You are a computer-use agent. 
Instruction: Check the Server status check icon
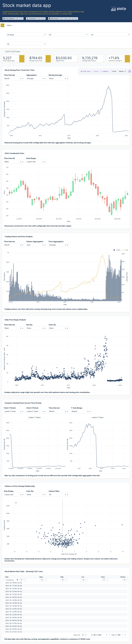click(x=125, y=71)
